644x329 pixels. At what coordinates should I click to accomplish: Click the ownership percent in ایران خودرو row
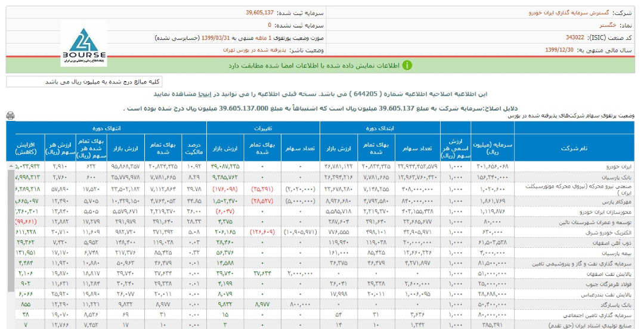click(x=194, y=167)
